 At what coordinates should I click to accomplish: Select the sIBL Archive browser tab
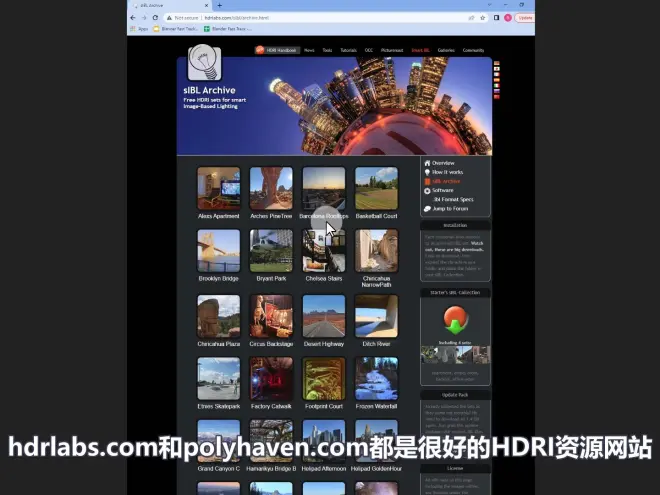(170, 5)
